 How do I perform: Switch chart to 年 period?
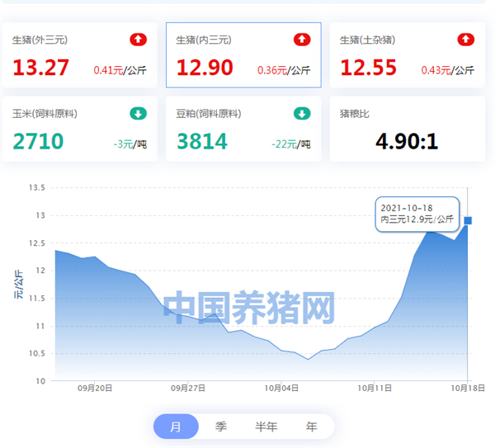point(311,427)
